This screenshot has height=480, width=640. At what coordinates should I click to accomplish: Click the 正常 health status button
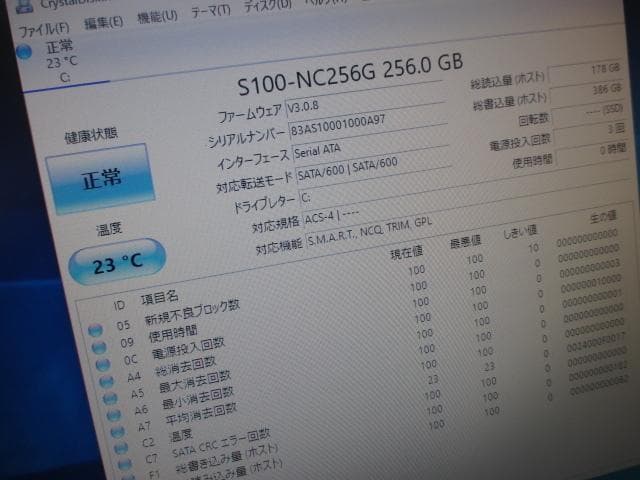(100, 179)
